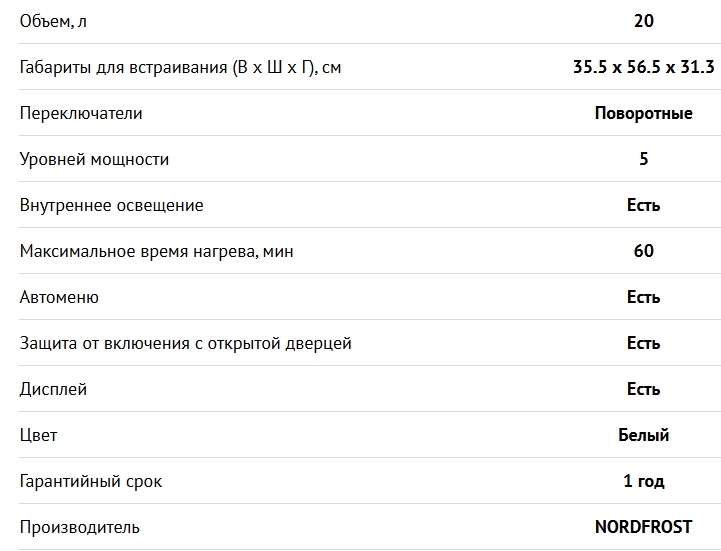Click 'Гарантийный срок' label
Viewport: 721px width, 551px height.
pyautogui.click(x=91, y=481)
